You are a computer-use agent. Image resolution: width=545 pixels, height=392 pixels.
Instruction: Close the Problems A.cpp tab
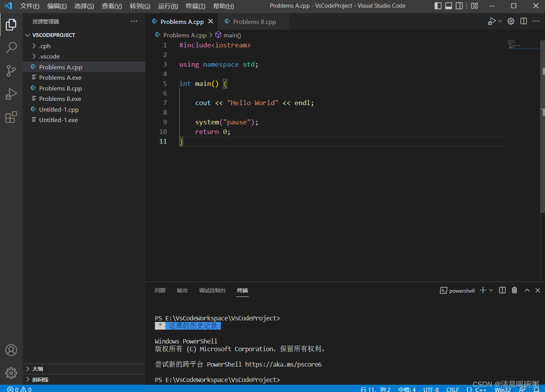click(210, 22)
